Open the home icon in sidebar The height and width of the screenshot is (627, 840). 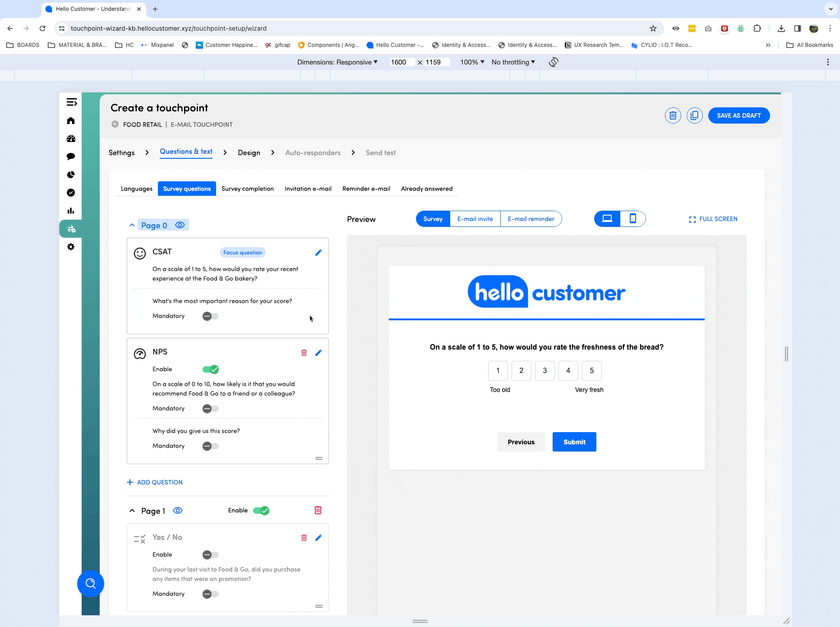click(x=71, y=120)
